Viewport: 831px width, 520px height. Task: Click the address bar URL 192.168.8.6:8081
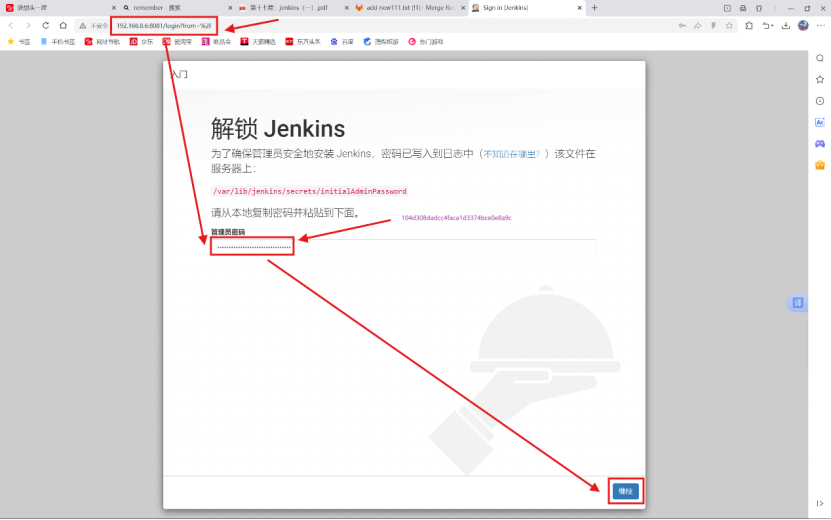click(164, 25)
